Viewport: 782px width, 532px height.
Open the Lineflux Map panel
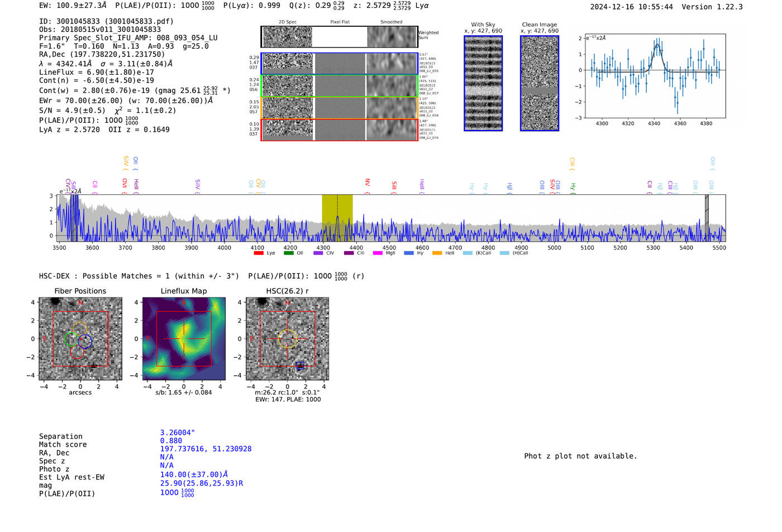pyautogui.click(x=184, y=339)
